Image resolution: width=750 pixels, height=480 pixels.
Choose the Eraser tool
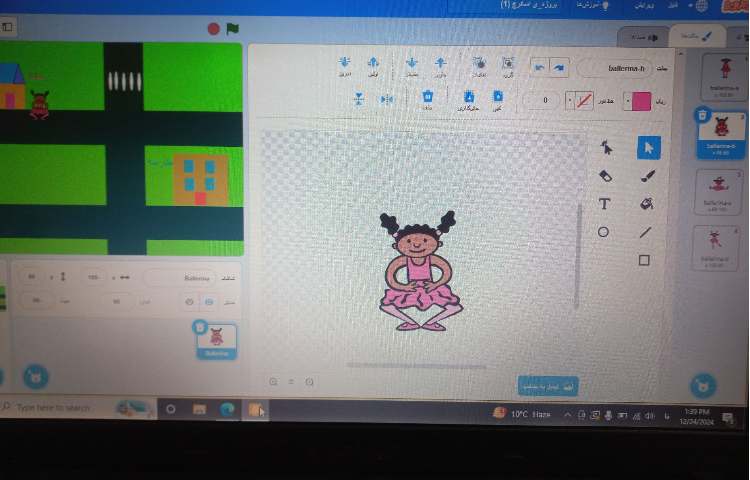coord(605,176)
